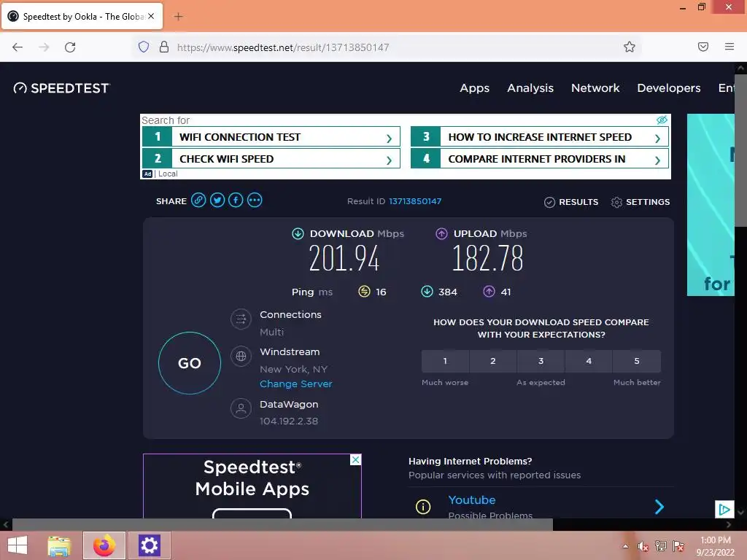Share result on Twitter icon

pyautogui.click(x=217, y=201)
